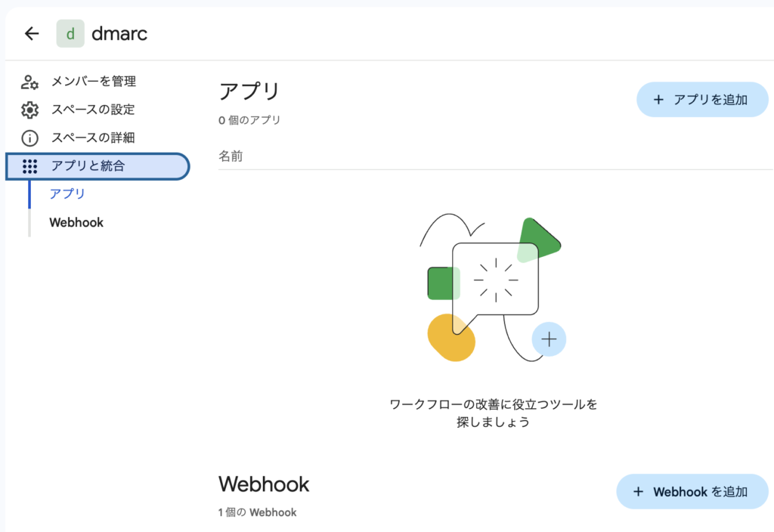Click the blue plus circle in illustration

(x=549, y=339)
